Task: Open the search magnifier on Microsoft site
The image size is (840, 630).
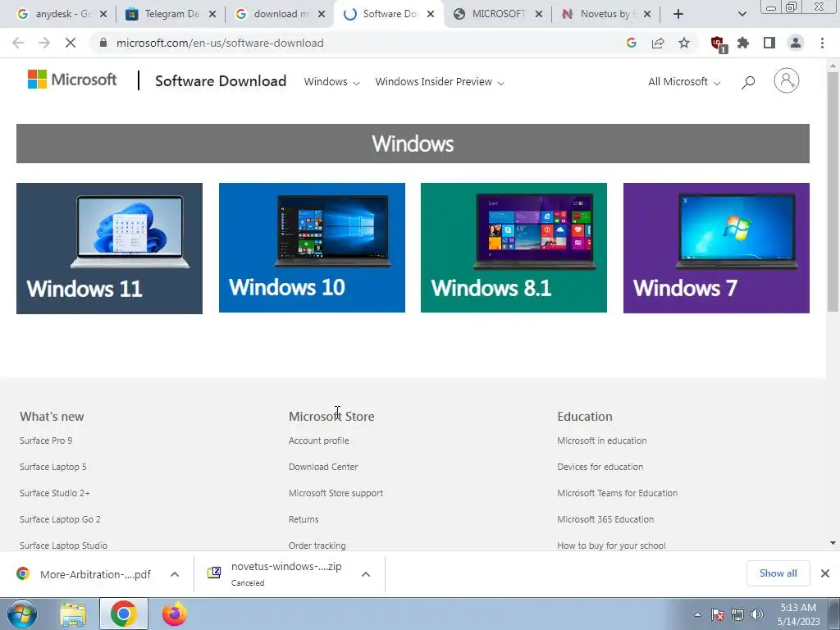Action: [x=748, y=82]
